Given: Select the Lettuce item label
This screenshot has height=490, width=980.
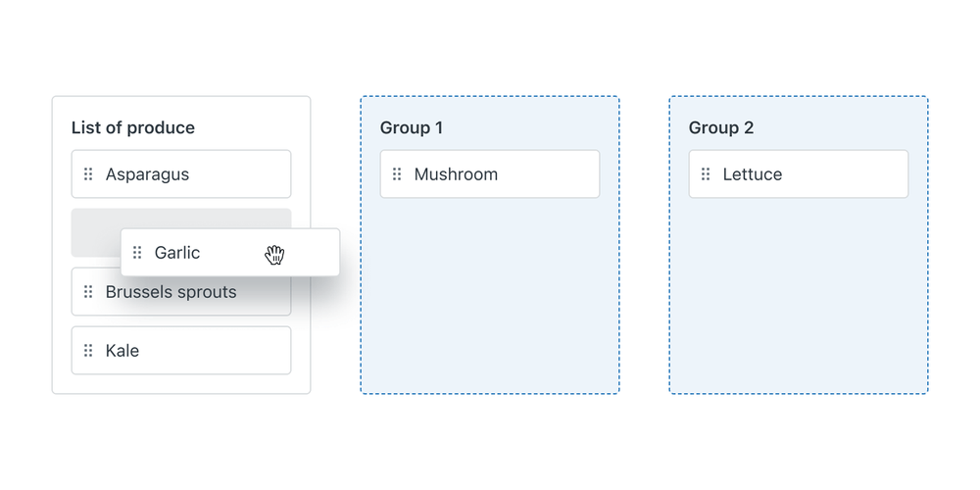Looking at the screenshot, I should pyautogui.click(x=753, y=174).
